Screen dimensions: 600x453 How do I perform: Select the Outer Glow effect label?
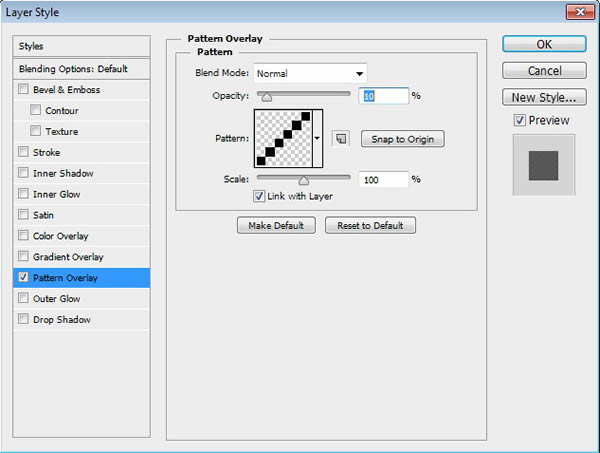point(57,298)
